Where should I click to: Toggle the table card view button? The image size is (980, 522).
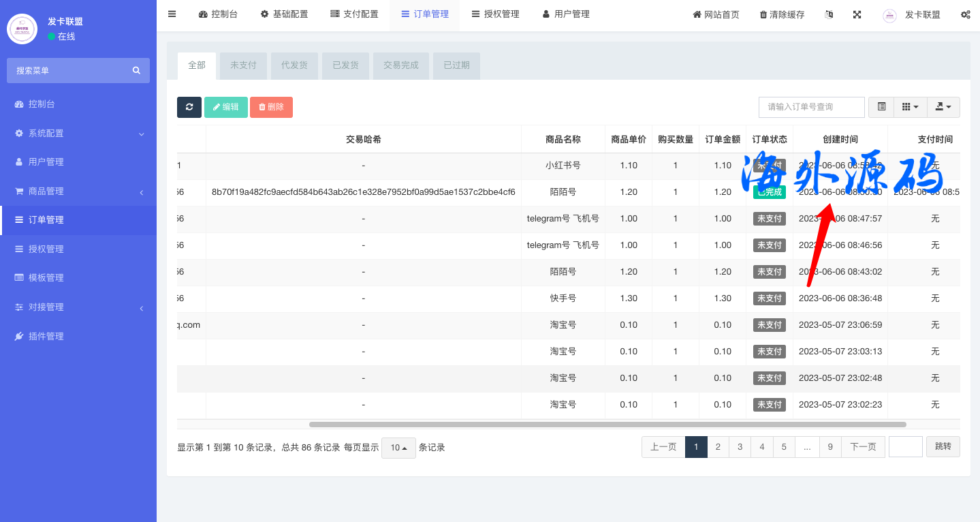pos(881,107)
